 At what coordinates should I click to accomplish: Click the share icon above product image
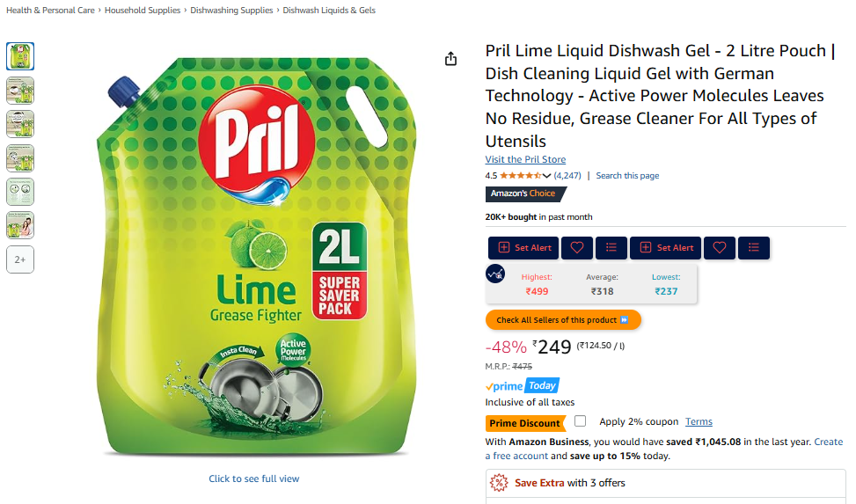pyautogui.click(x=450, y=58)
